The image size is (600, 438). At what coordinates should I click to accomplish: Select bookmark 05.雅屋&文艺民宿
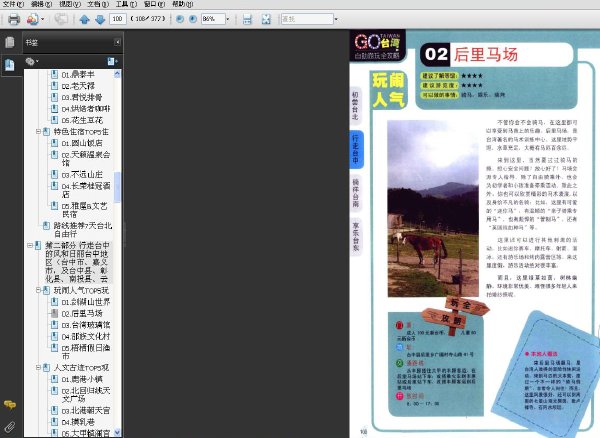(85, 210)
